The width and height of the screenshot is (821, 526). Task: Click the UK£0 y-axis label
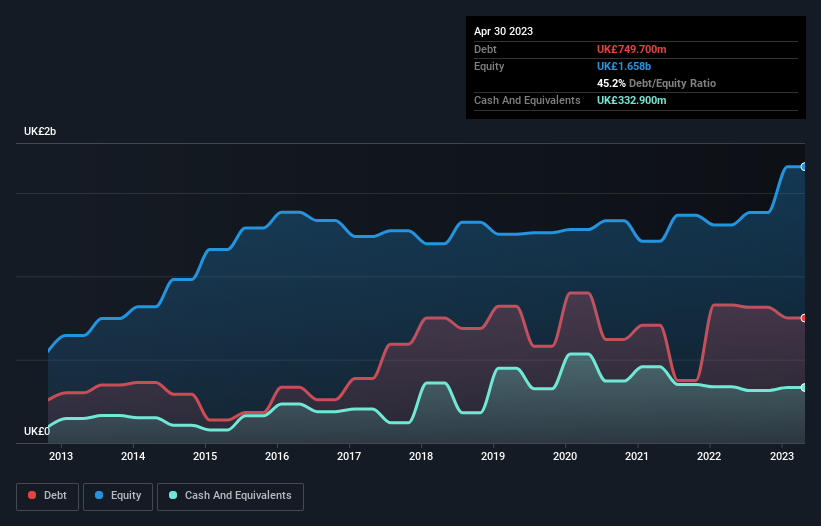pos(37,431)
